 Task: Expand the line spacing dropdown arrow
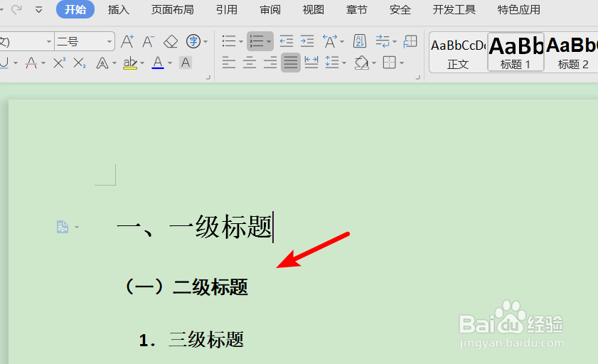click(x=344, y=63)
